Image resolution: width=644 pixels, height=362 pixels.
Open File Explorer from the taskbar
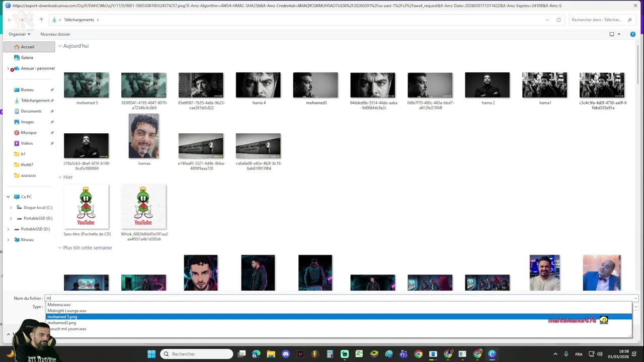tap(271, 354)
